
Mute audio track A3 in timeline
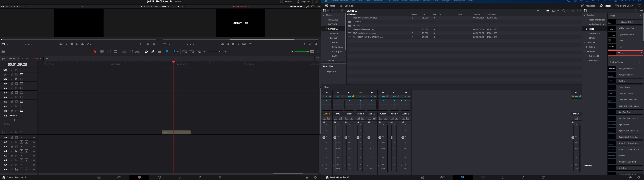pos(26,147)
